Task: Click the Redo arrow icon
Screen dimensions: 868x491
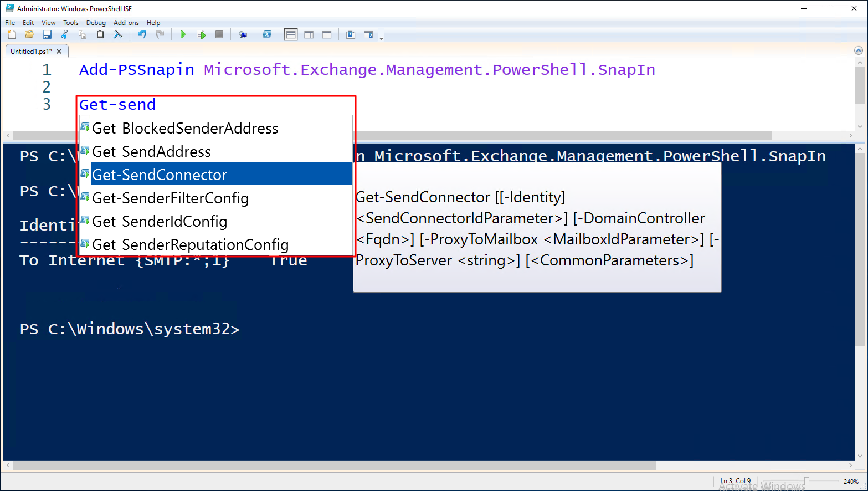Action: tap(160, 34)
